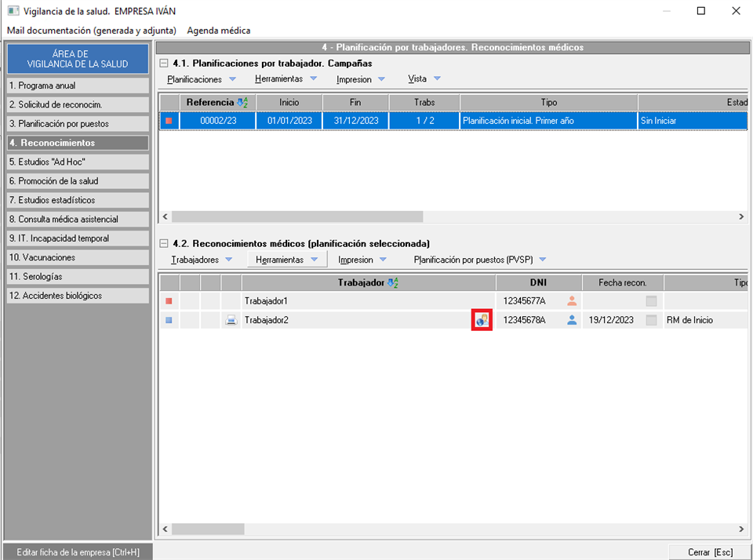Click the sort icon in Referencia column header
This screenshot has height=560, width=753.
point(242,102)
